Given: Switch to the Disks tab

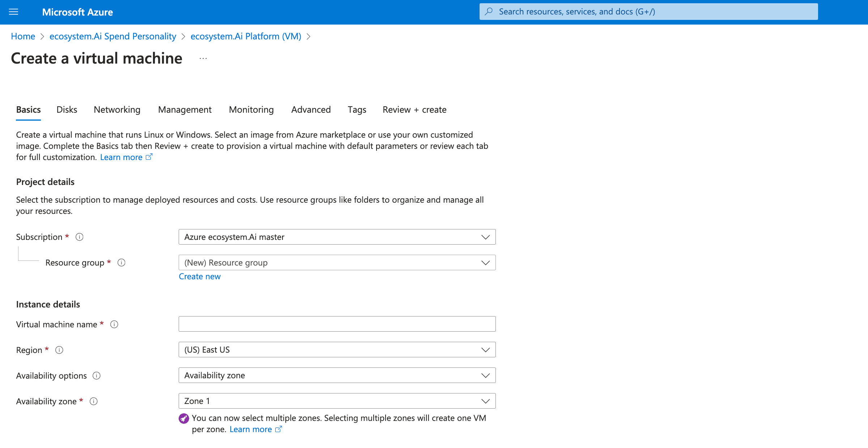Looking at the screenshot, I should click(x=67, y=110).
